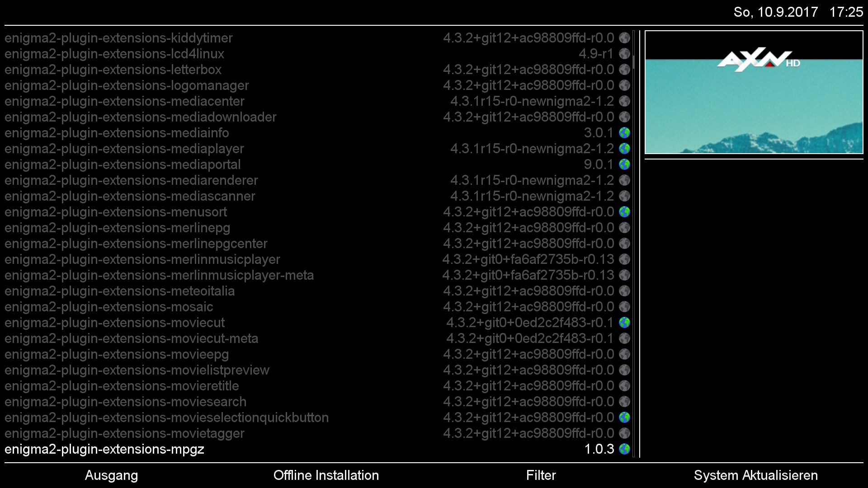The height and width of the screenshot is (488, 868).
Task: Click the globe icon for mosaic plugin
Action: pyautogui.click(x=624, y=307)
